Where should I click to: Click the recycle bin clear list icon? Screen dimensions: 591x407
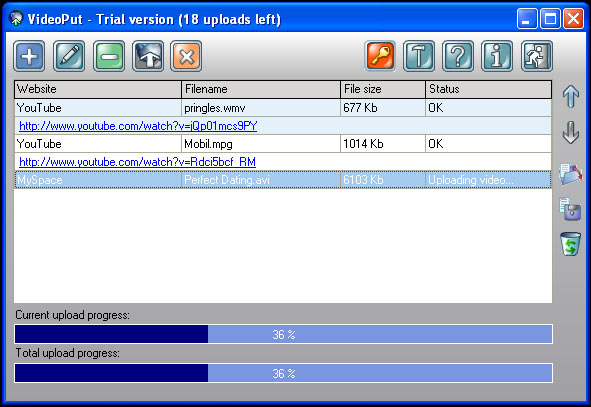570,244
